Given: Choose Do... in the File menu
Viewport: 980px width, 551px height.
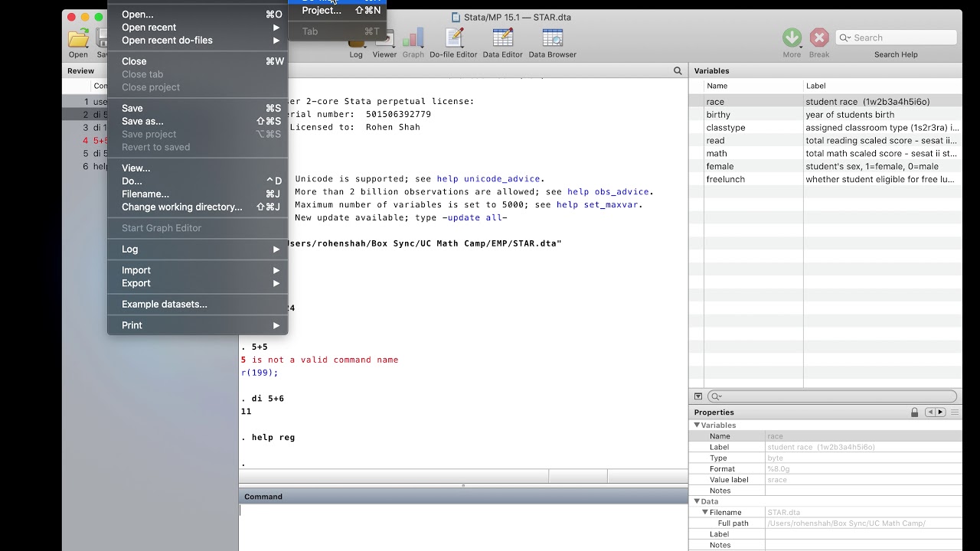Looking at the screenshot, I should click(198, 181).
